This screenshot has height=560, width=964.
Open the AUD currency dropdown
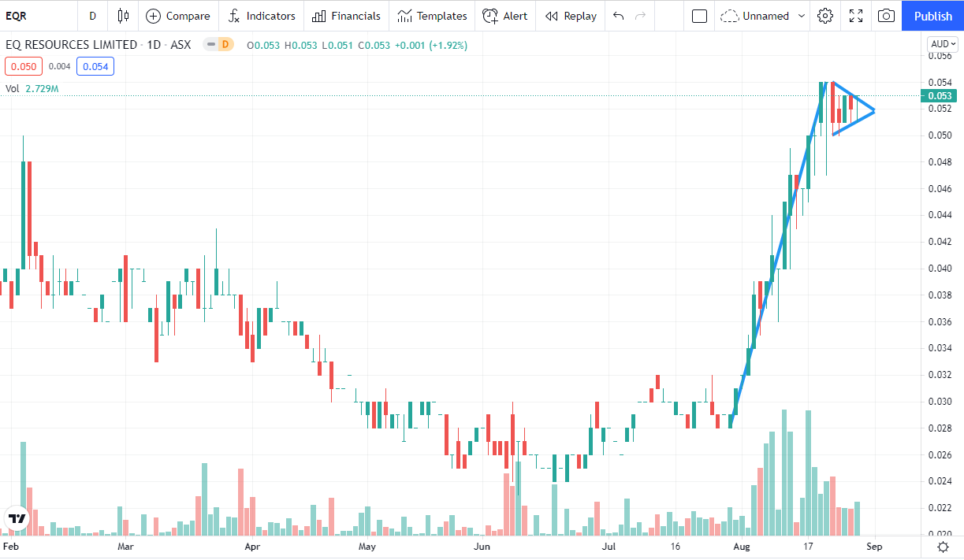[x=943, y=44]
